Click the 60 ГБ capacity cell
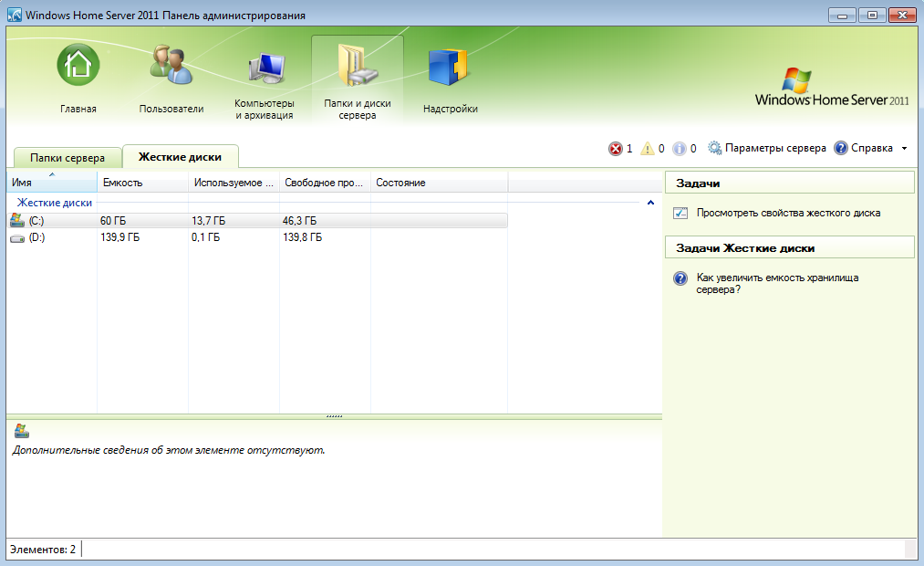Screen dimensions: 924x566 113,221
